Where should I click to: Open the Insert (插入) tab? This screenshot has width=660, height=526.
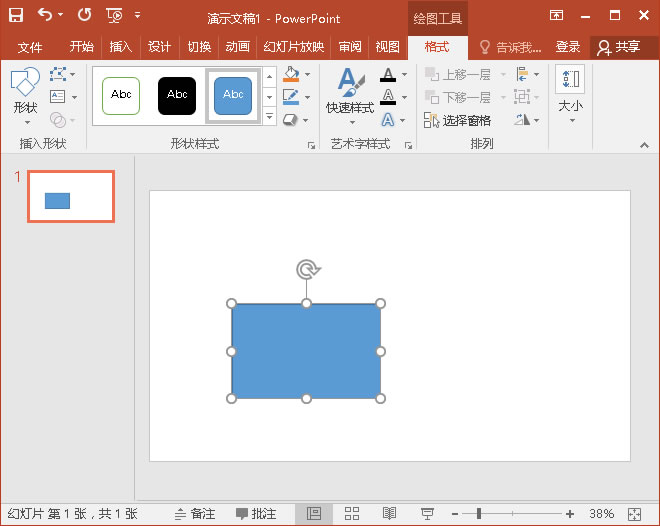(120, 47)
